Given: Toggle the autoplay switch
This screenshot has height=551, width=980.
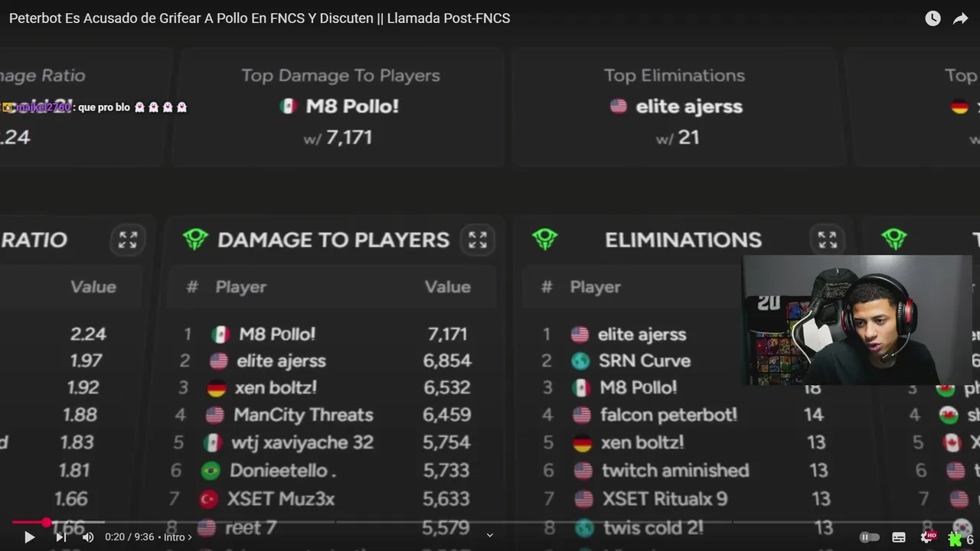Looking at the screenshot, I should point(870,537).
